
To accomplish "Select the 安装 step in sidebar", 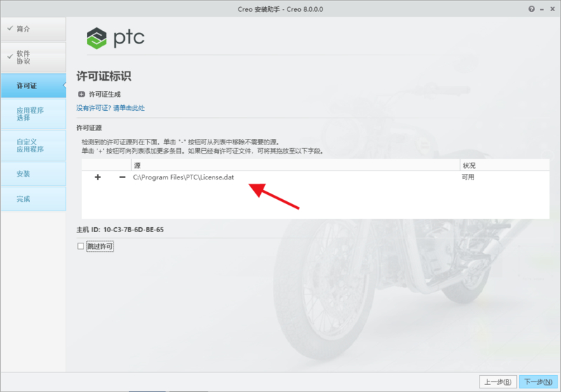I will pos(33,174).
